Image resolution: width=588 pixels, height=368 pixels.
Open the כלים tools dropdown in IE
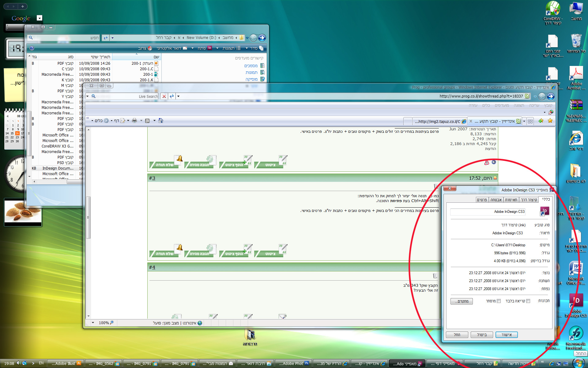point(99,121)
